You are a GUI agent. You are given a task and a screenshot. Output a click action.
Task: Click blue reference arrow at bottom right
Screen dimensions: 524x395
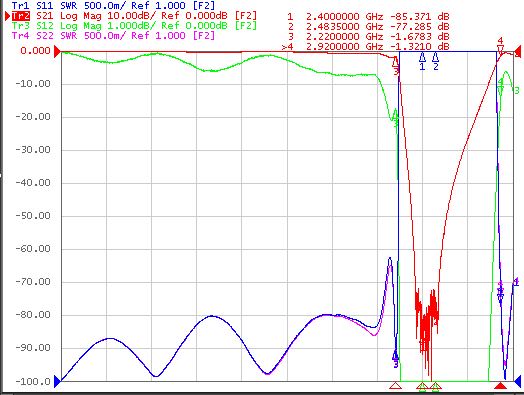518,381
